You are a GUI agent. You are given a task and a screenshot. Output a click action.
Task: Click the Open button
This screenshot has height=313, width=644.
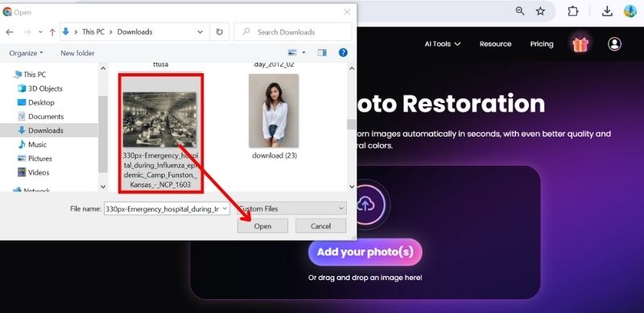pyautogui.click(x=262, y=226)
